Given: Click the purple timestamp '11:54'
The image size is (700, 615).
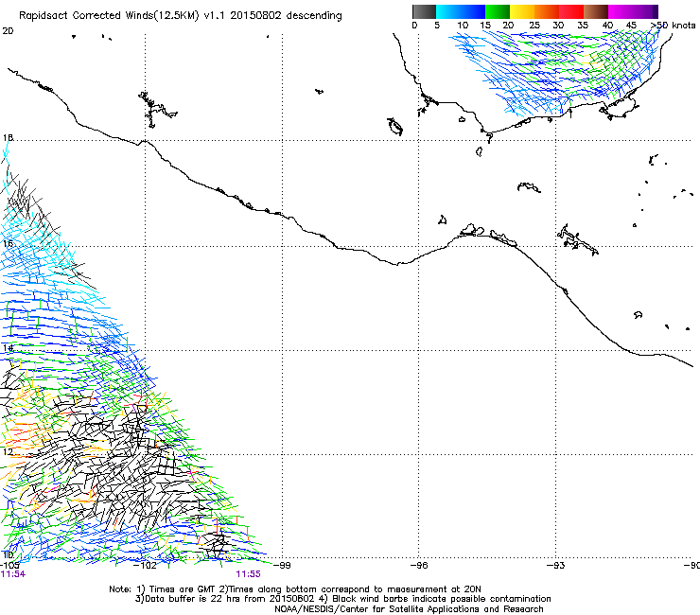Looking at the screenshot, I should click(x=13, y=574).
